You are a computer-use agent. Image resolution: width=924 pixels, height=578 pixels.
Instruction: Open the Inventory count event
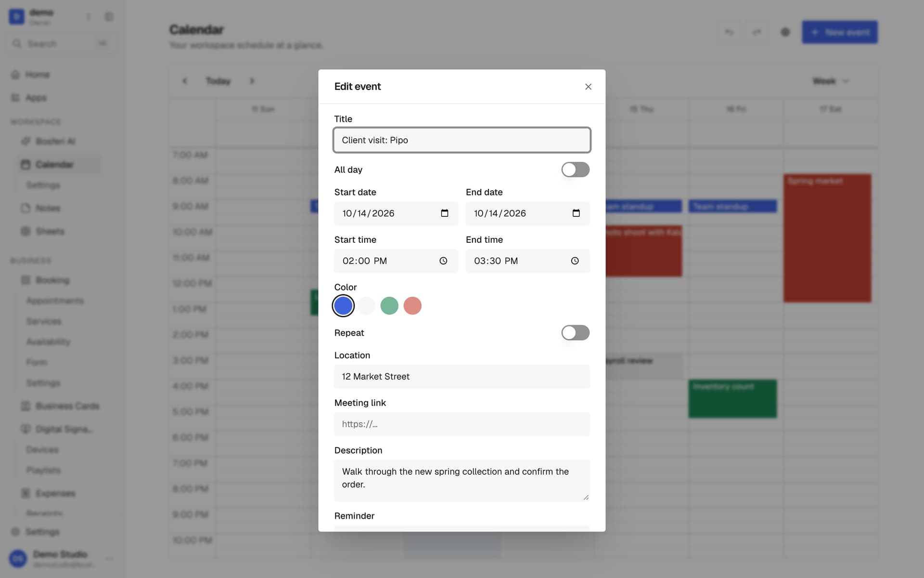[x=732, y=399]
